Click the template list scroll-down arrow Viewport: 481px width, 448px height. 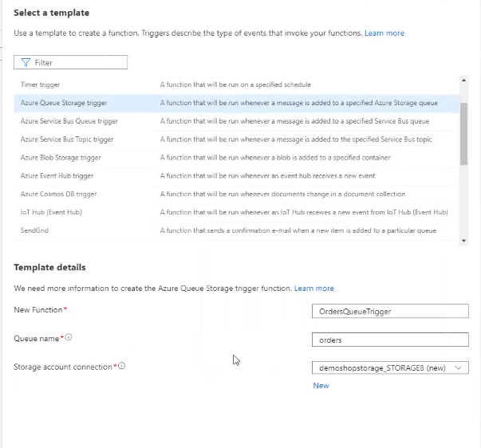(x=463, y=239)
